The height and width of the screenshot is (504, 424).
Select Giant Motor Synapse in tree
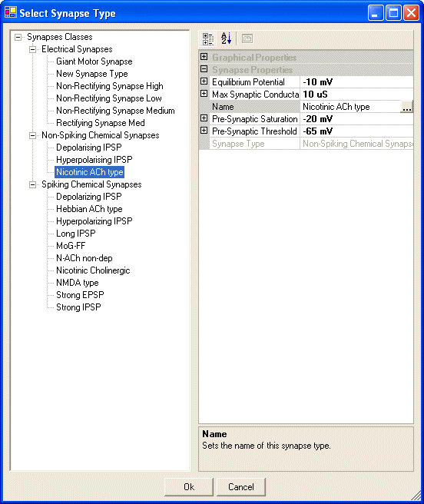94,61
